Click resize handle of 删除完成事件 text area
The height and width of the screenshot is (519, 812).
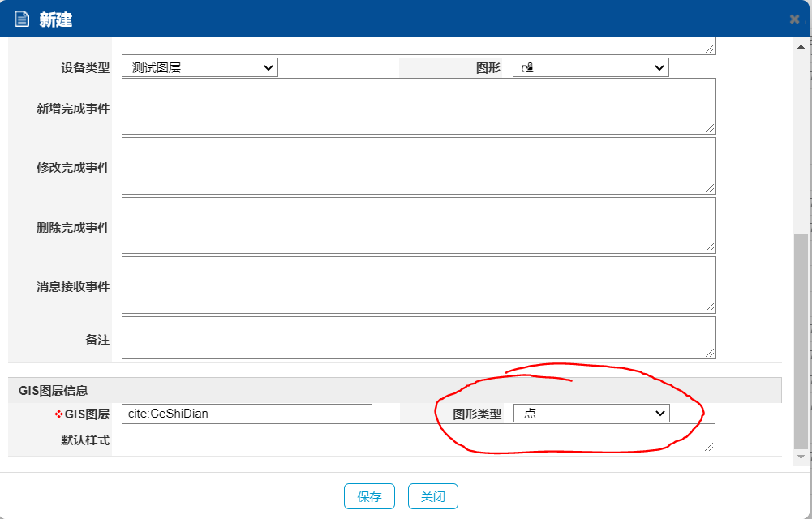pyautogui.click(x=710, y=247)
